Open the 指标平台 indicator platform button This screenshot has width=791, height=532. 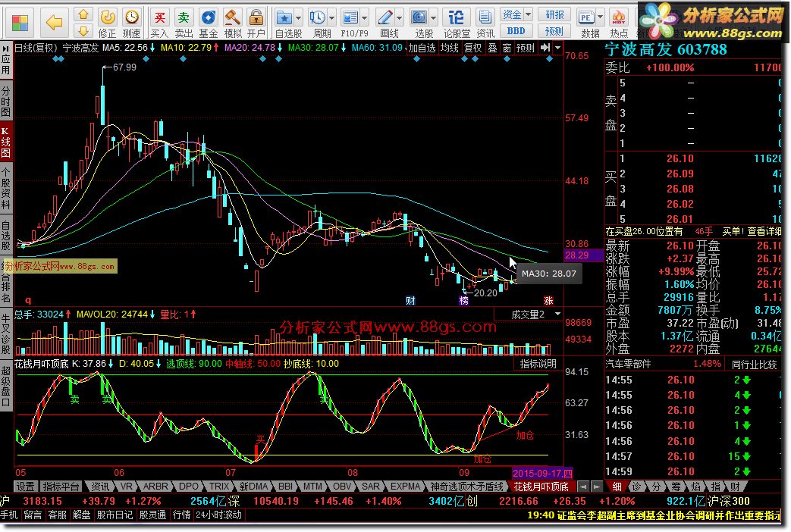(61, 487)
